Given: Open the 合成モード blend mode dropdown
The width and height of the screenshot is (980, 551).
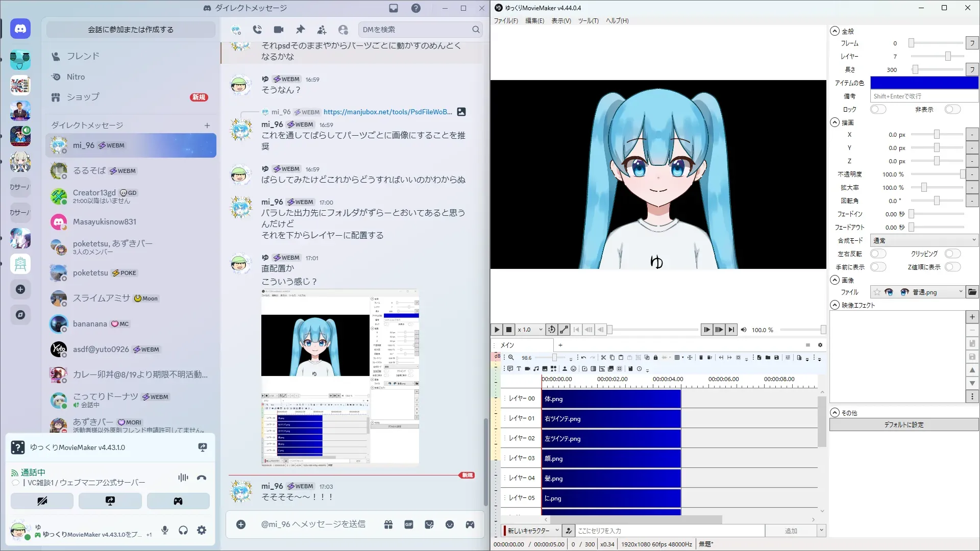Looking at the screenshot, I should pyautogui.click(x=924, y=240).
